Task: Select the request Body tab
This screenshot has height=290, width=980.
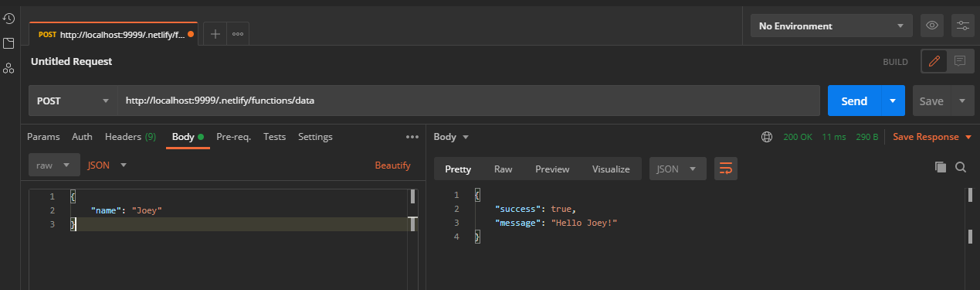Action: click(x=188, y=137)
